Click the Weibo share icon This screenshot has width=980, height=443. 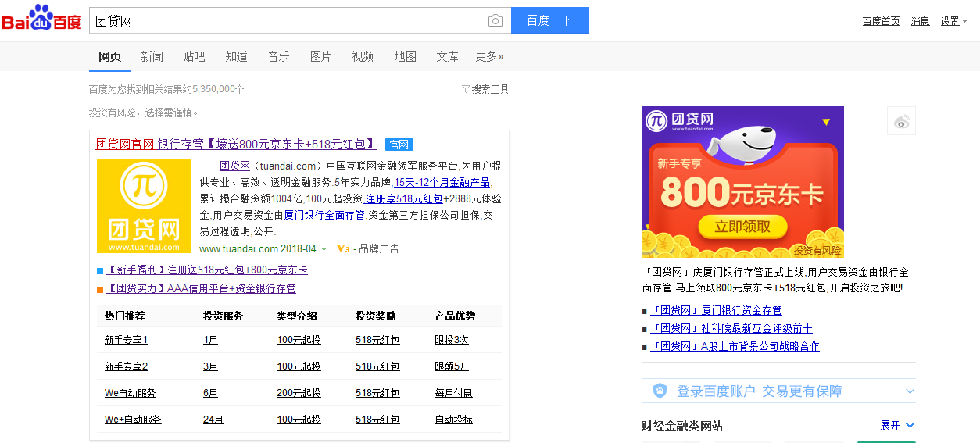point(901,121)
